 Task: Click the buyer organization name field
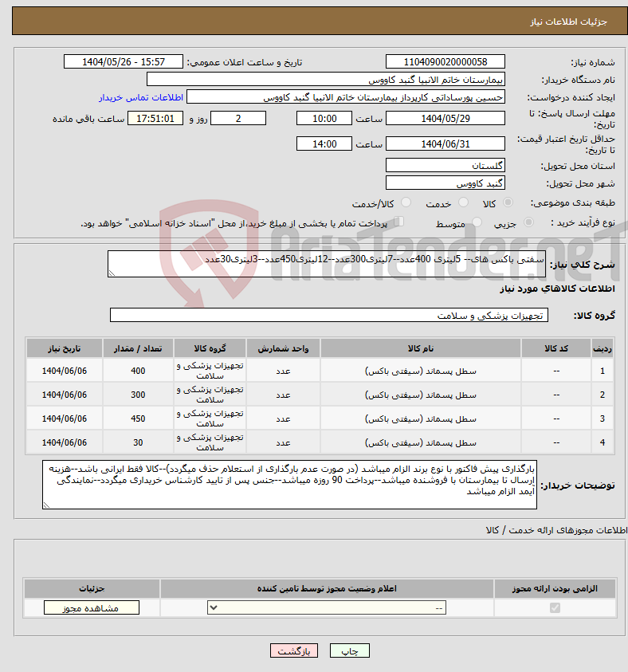[x=326, y=79]
